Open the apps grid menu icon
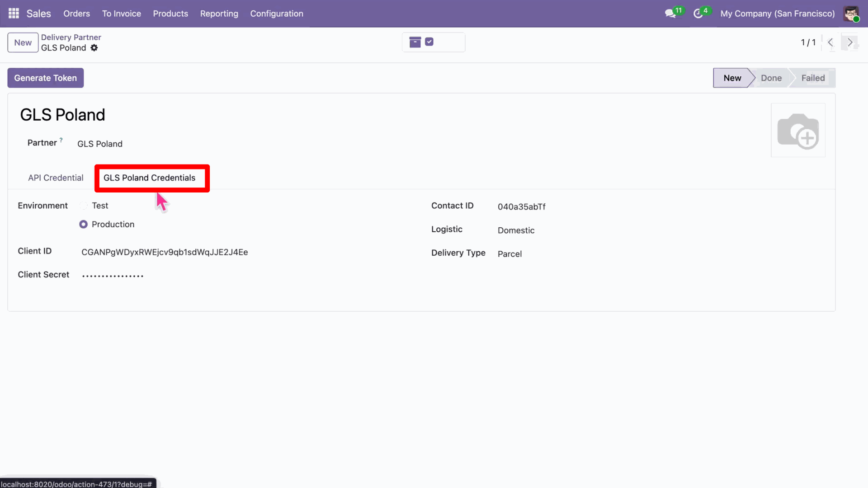Screen dimensions: 868x488 [x=14, y=14]
